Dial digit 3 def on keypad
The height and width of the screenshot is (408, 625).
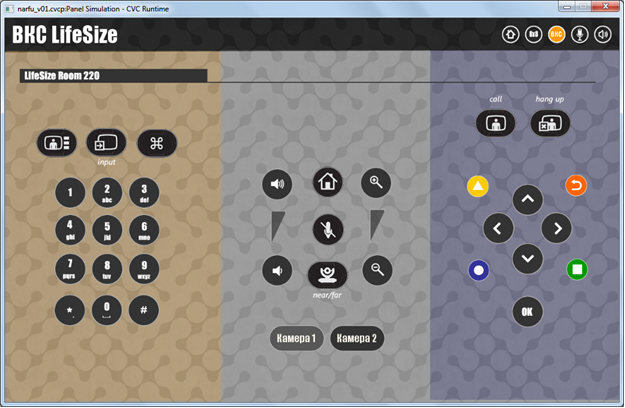click(144, 192)
